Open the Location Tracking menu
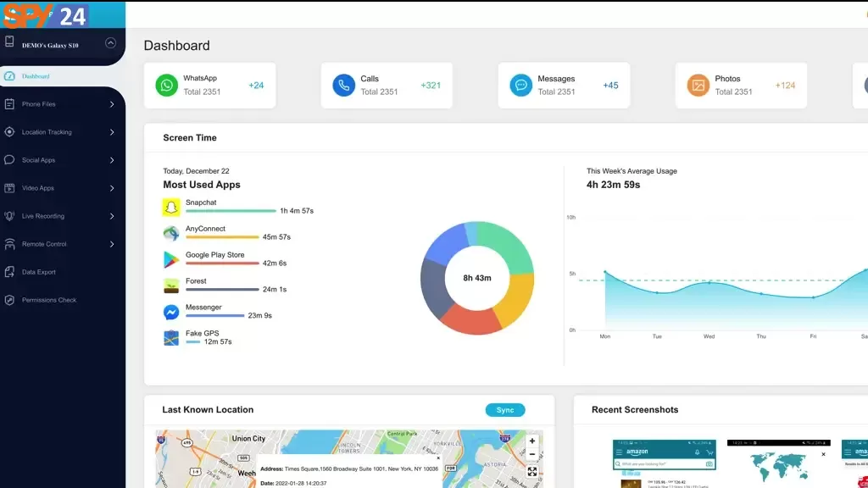This screenshot has height=488, width=868. [63, 132]
